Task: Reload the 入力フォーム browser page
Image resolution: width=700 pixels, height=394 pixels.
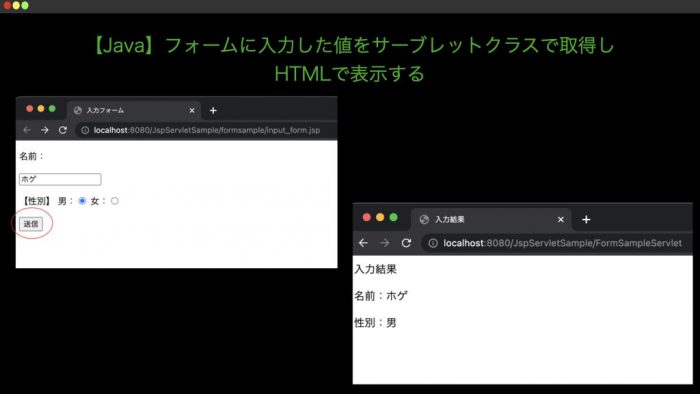Action: tap(62, 130)
